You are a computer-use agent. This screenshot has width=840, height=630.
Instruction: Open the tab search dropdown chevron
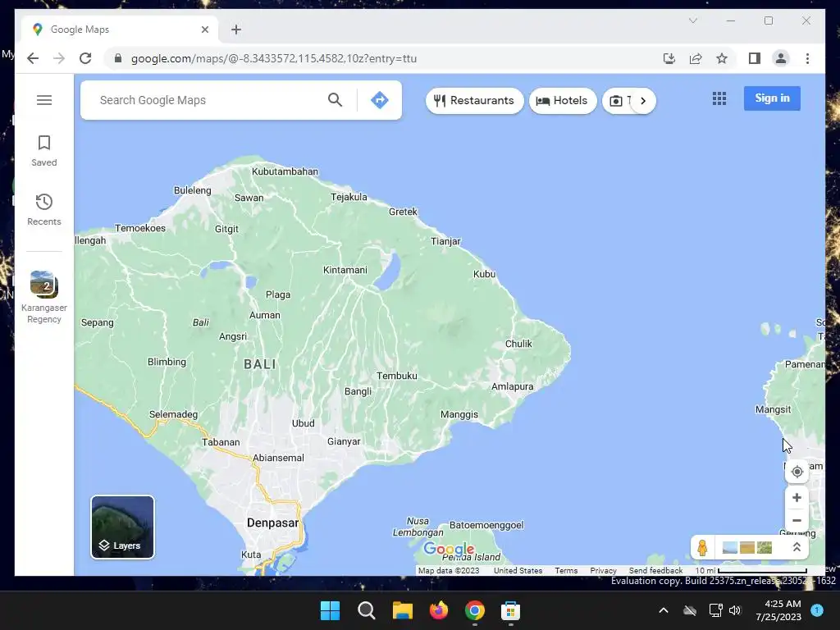tap(692, 21)
